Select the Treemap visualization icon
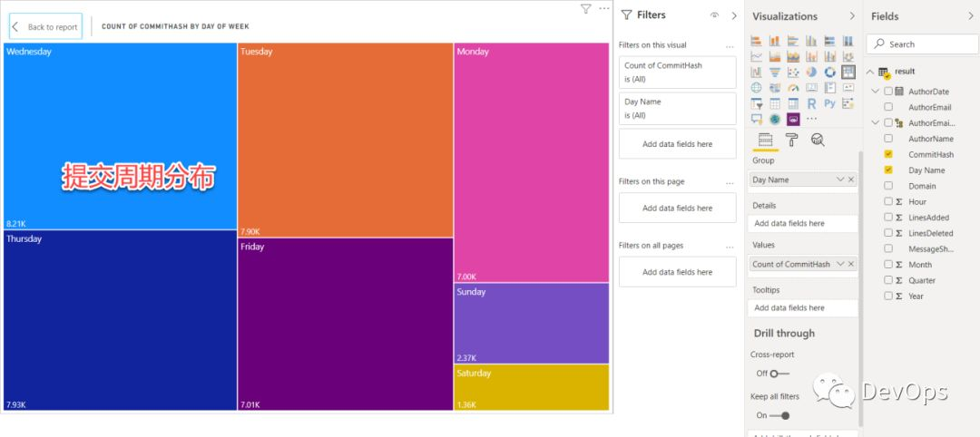The width and height of the screenshot is (980, 437). (x=848, y=73)
